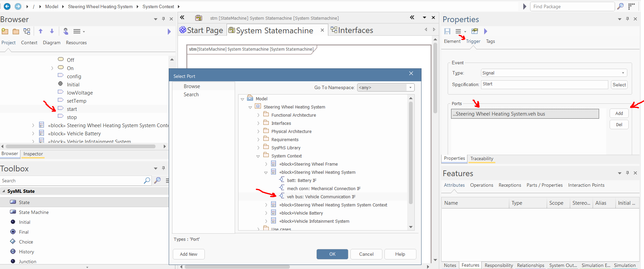Image resolution: width=644 pixels, height=269 pixels.
Task: Pin the Properties panel
Action: 627,19
